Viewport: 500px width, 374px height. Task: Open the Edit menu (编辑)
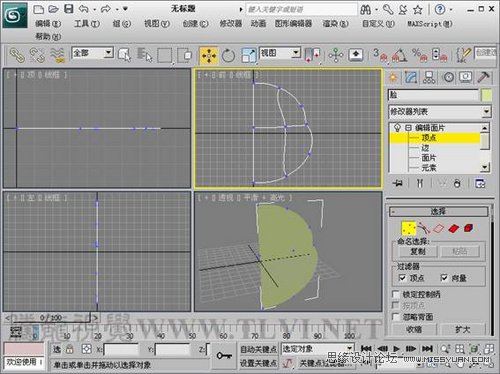[x=48, y=24]
